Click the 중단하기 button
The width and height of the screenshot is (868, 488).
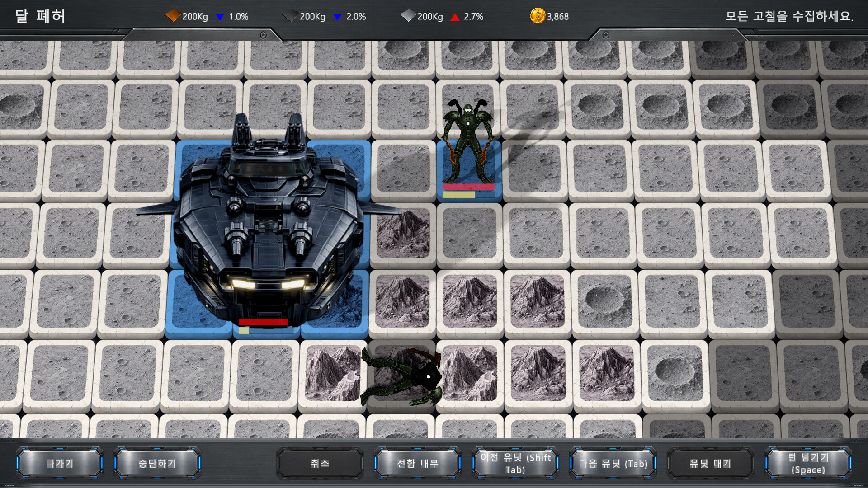(157, 463)
